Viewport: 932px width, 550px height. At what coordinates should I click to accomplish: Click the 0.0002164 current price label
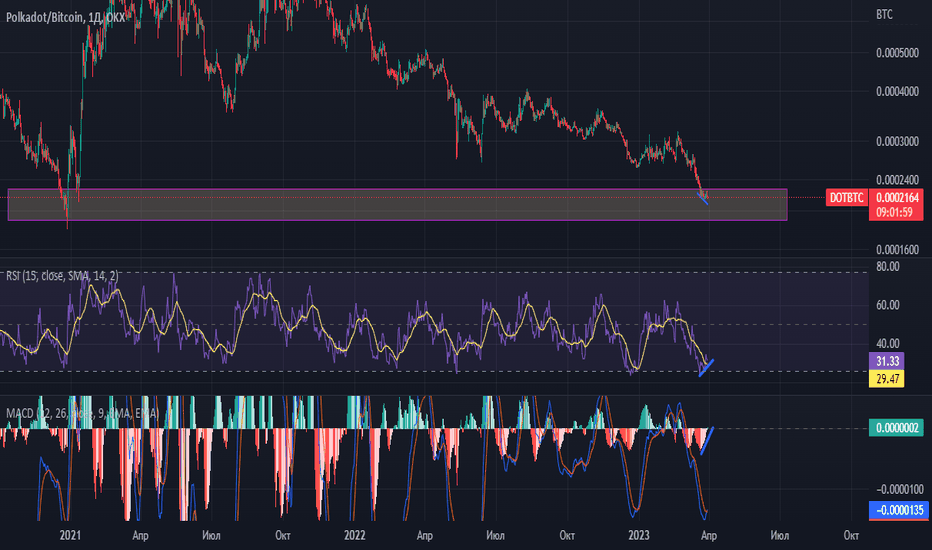[897, 197]
